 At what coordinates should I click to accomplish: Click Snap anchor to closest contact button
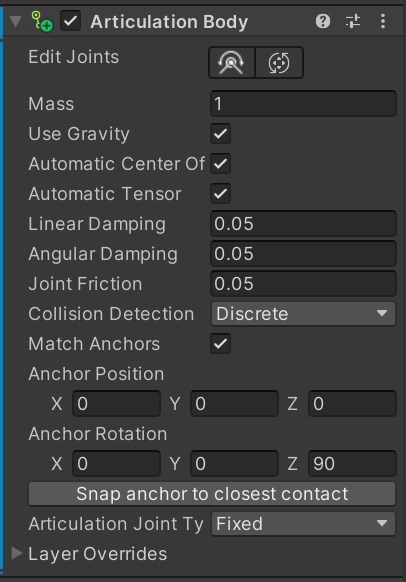(x=212, y=494)
